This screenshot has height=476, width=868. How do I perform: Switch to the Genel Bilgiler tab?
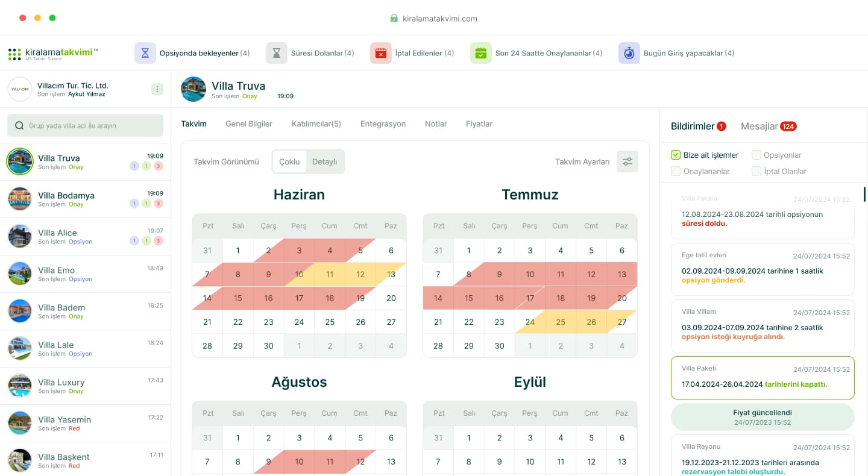248,124
